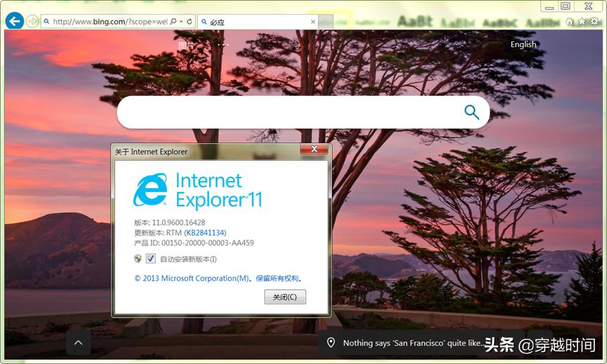The width and height of the screenshot is (607, 364).
Task: Toggle the 自动安装新版本 checkbox
Action: pyautogui.click(x=151, y=258)
